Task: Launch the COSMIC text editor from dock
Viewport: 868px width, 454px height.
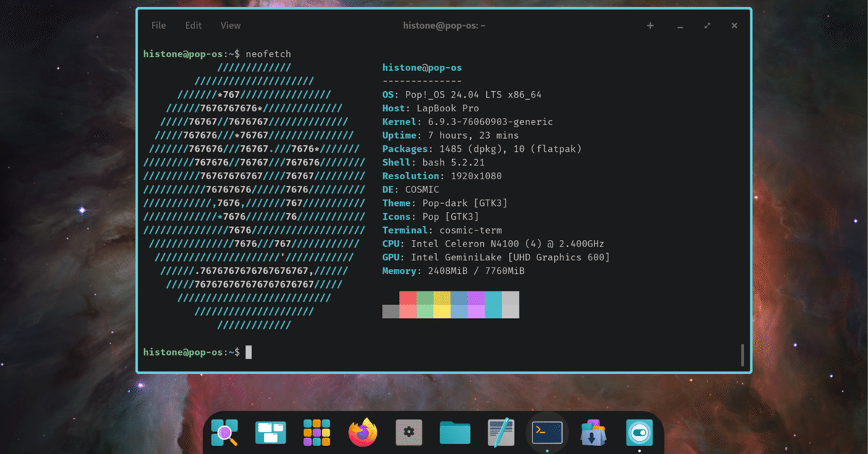Action: coord(501,432)
